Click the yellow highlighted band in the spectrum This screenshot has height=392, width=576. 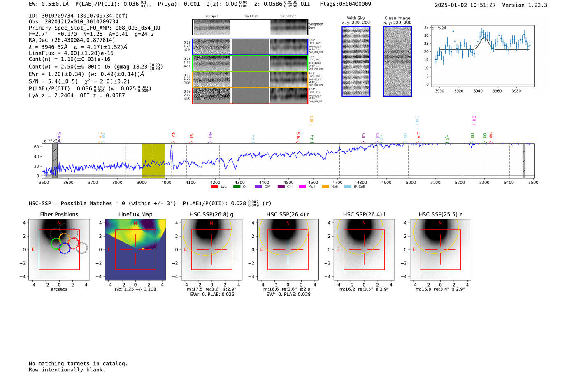click(153, 160)
